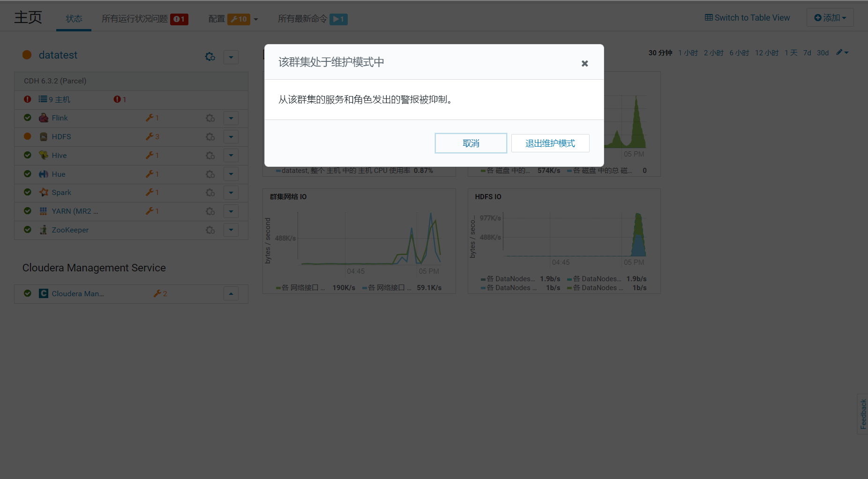Click the Spark maintenance gear icon
This screenshot has width=868, height=479.
[x=210, y=193]
